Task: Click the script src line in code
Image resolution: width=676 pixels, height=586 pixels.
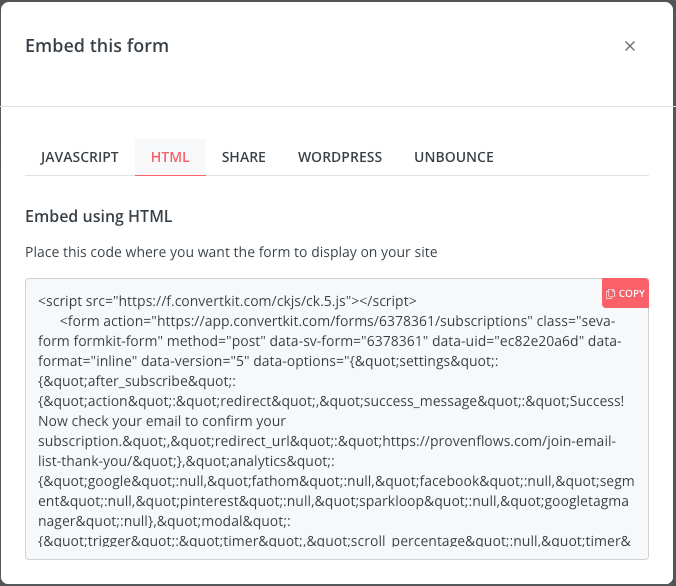Action: [227, 301]
